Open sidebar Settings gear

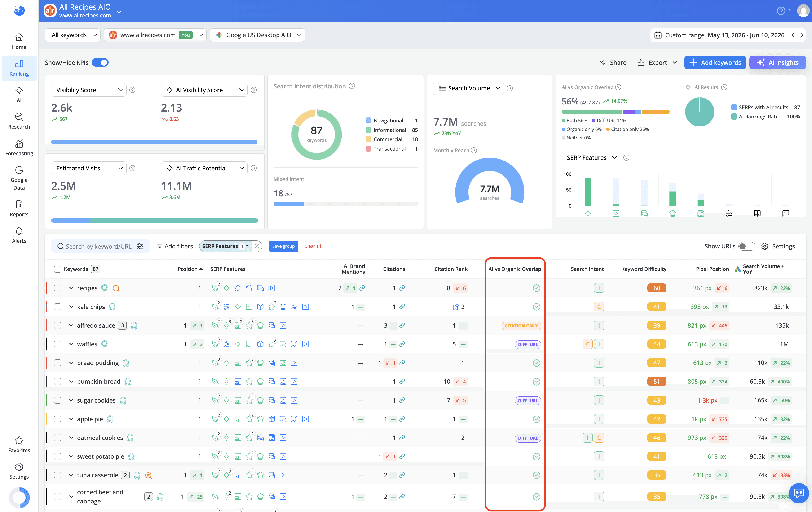point(19,471)
